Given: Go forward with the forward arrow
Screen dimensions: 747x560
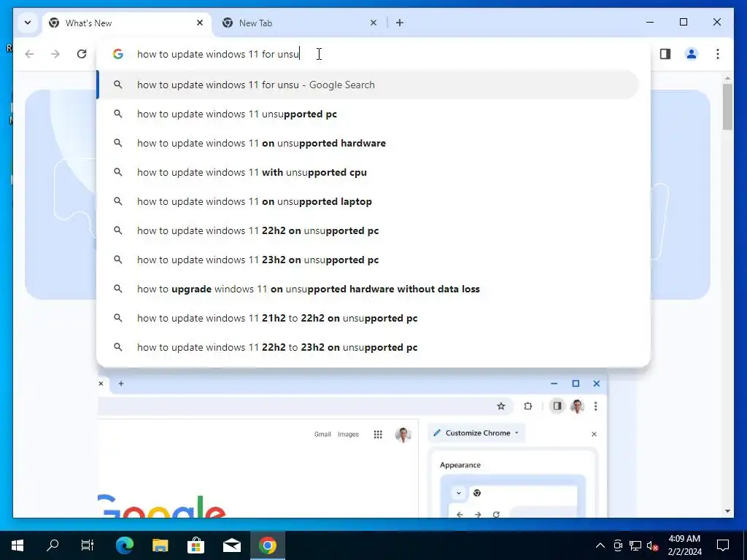Looking at the screenshot, I should click(x=55, y=54).
